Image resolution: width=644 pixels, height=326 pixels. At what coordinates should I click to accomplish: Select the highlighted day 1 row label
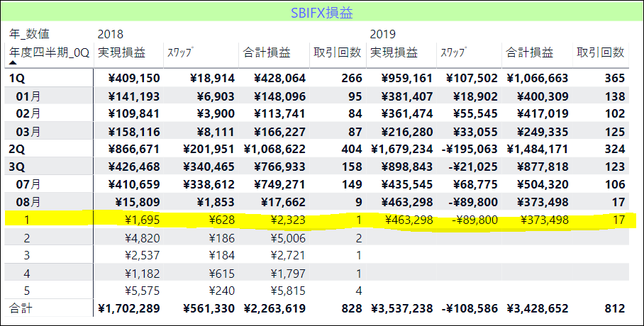[x=27, y=220]
